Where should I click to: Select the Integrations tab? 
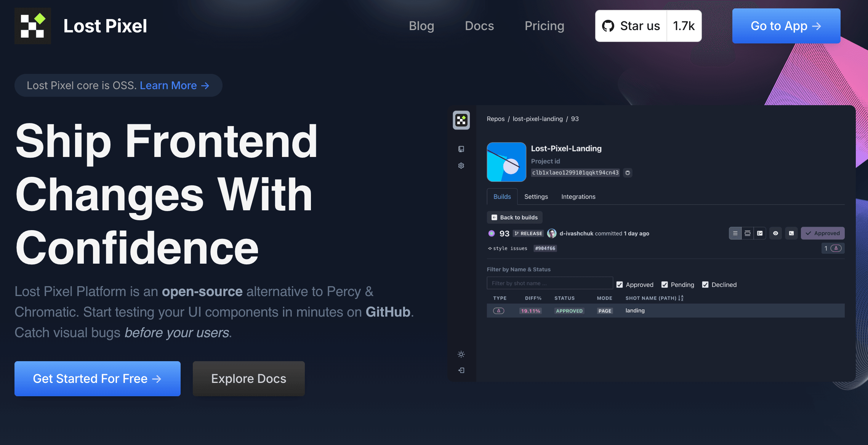[578, 197]
